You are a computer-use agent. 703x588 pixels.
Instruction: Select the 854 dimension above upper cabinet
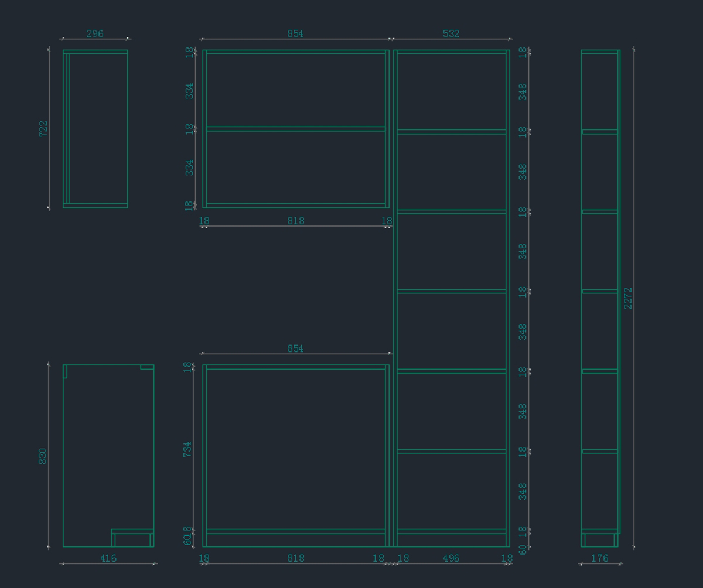tap(295, 34)
